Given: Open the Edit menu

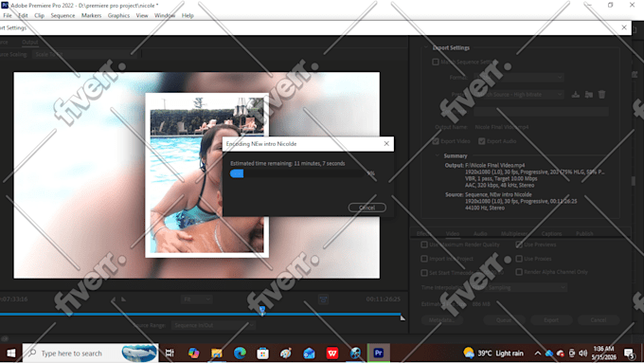Looking at the screenshot, I should click(23, 15).
